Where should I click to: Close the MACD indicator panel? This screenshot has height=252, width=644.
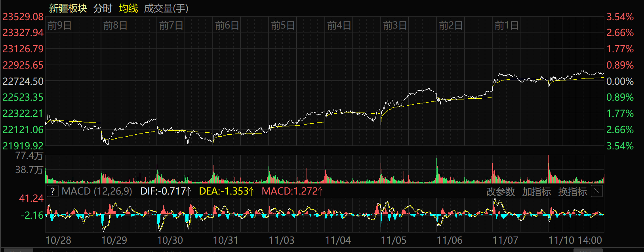tap(596, 191)
